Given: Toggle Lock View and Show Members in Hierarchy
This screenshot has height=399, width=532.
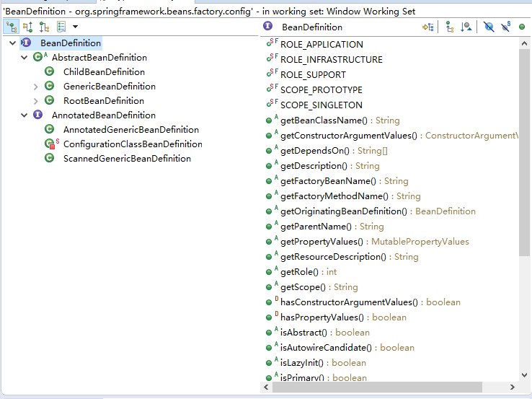Looking at the screenshot, I should 428,27.
